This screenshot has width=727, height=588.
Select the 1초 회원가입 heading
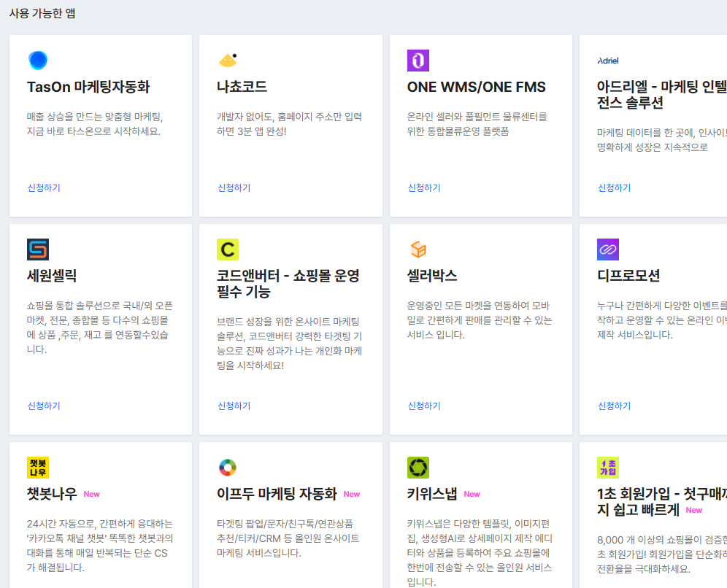[x=662, y=502]
